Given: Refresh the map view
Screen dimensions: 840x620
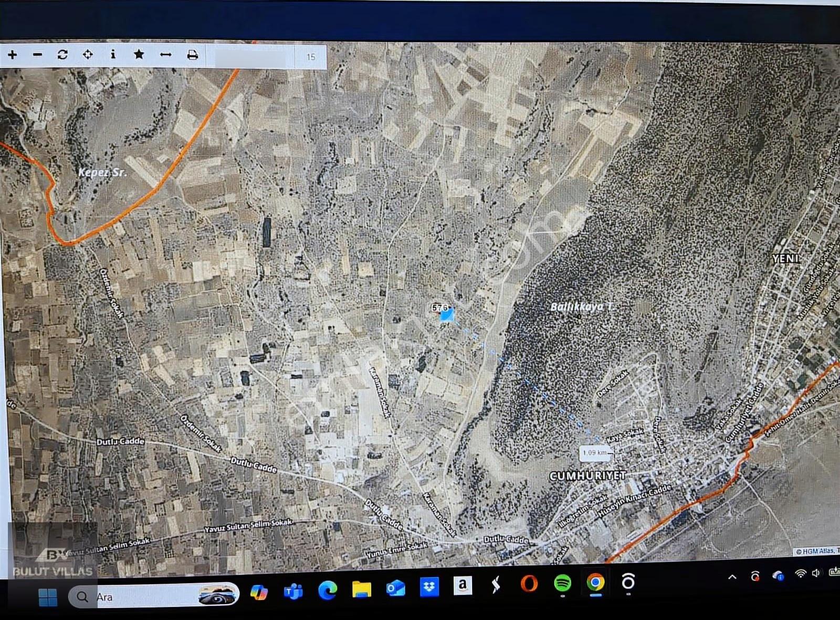Looking at the screenshot, I should click(x=62, y=55).
